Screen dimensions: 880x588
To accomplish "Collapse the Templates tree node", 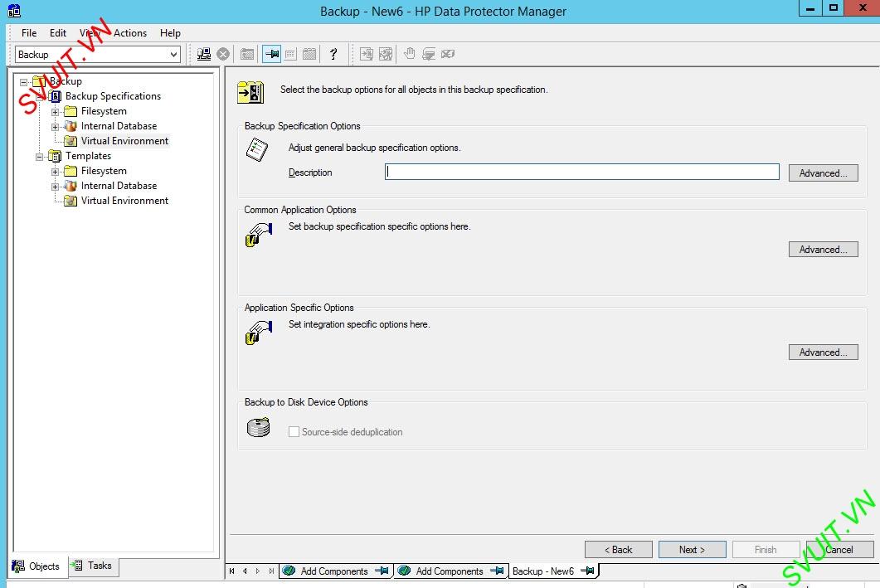I will [x=39, y=157].
